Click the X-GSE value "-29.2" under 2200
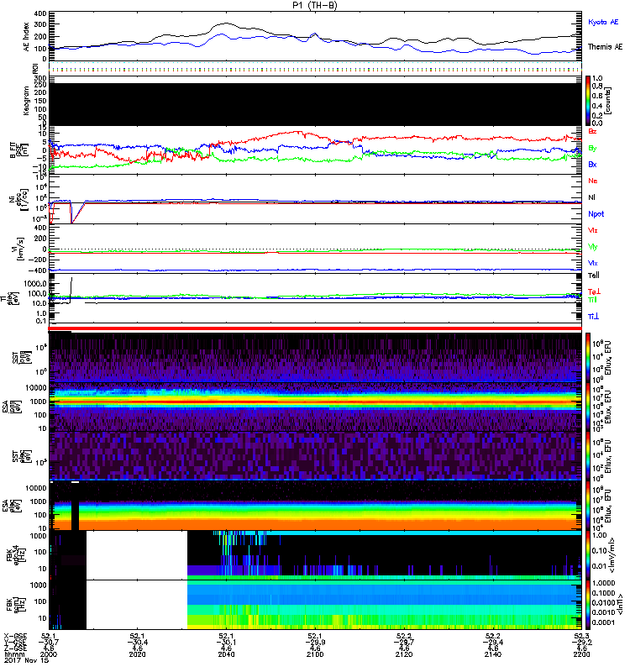The height and width of the screenshot is (672, 630). pos(581,643)
